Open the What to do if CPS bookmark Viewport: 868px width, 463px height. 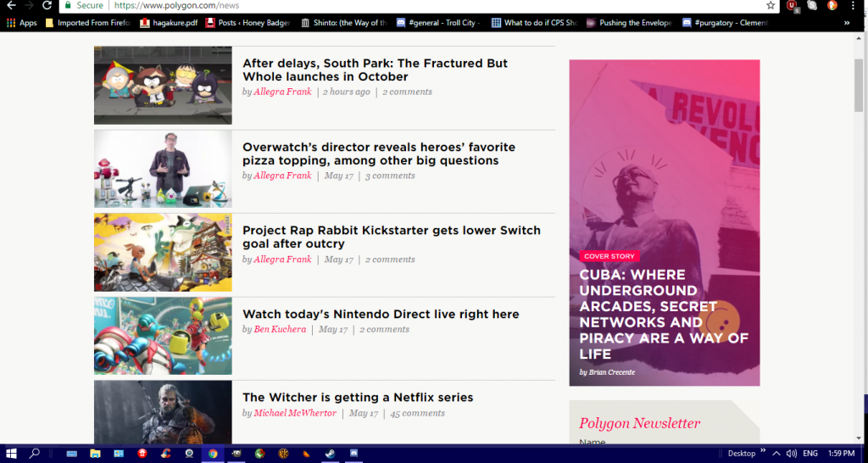pyautogui.click(x=535, y=23)
